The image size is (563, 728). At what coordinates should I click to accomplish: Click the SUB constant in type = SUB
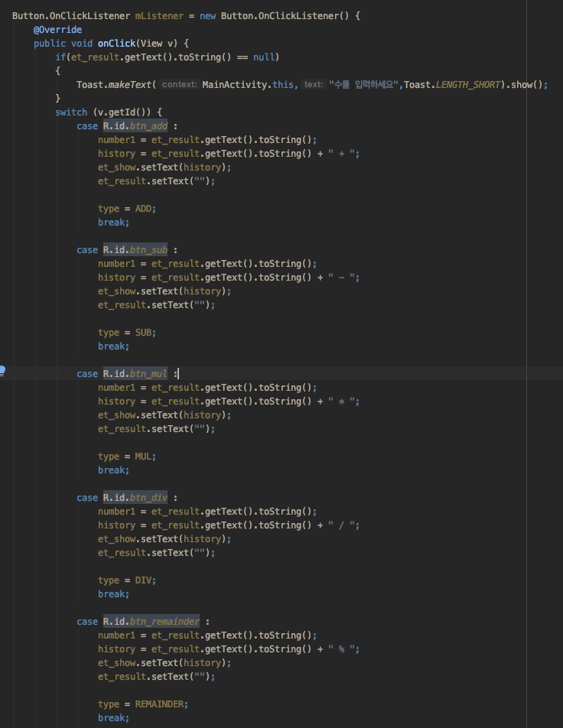click(143, 333)
